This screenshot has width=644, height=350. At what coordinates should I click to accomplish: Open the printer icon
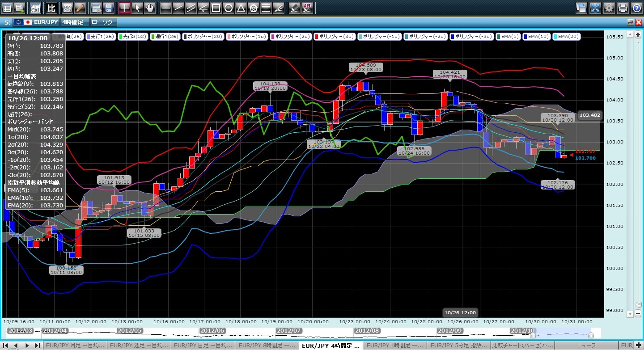click(622, 8)
